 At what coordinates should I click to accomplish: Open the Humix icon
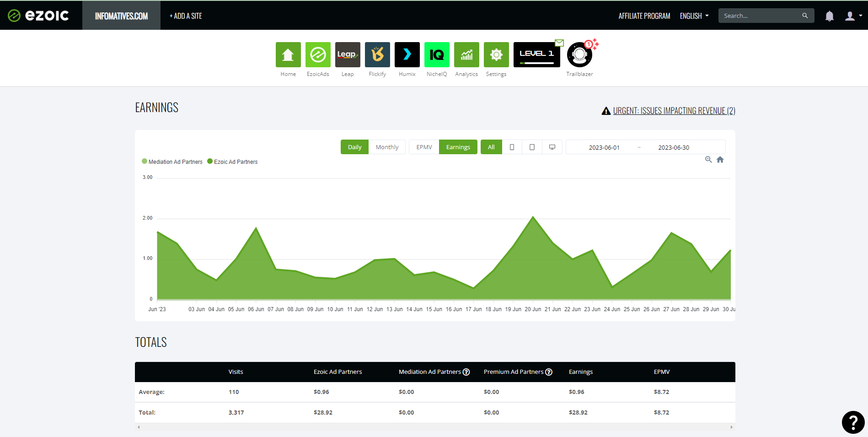click(407, 54)
